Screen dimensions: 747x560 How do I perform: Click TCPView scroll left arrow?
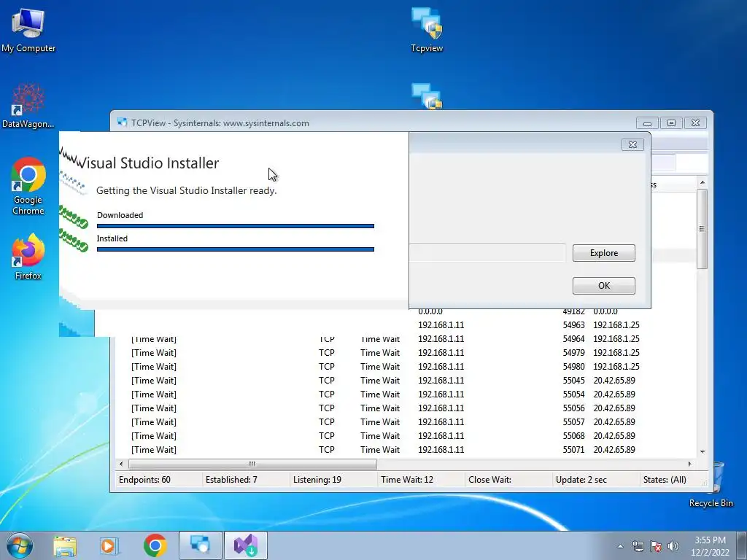click(121, 464)
